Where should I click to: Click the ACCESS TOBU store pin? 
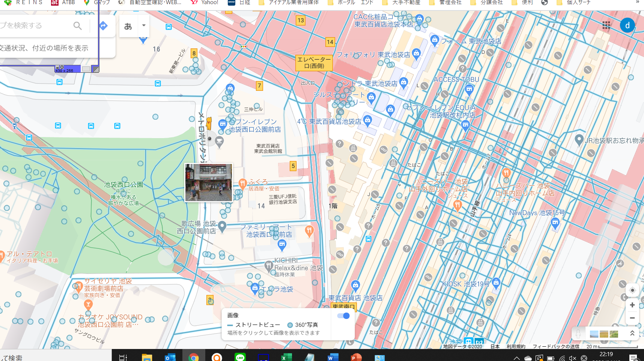[469, 90]
